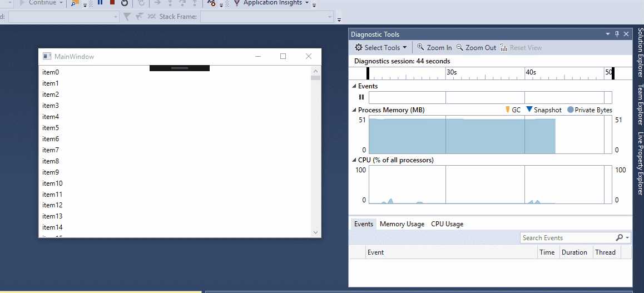Open the Continue button dropdown arrow

[x=61, y=3]
